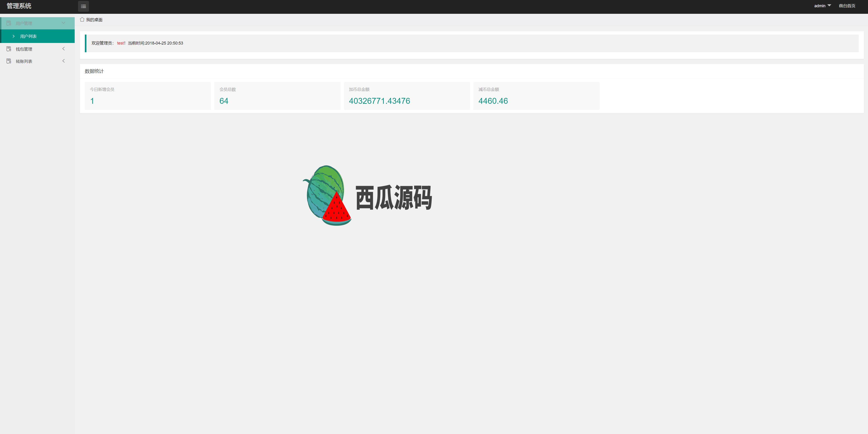Expand the 钱包管理 menu chevron

(63, 49)
